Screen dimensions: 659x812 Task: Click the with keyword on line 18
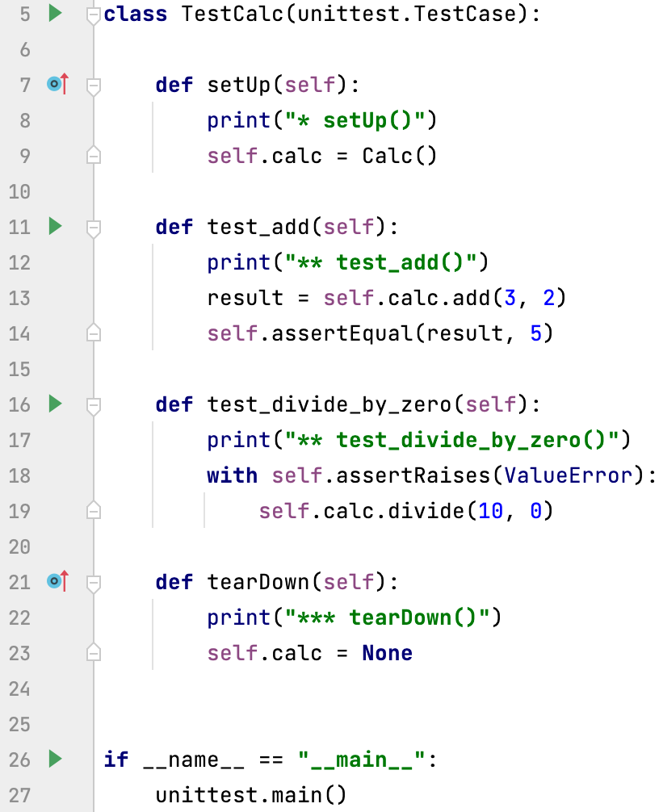click(232, 475)
